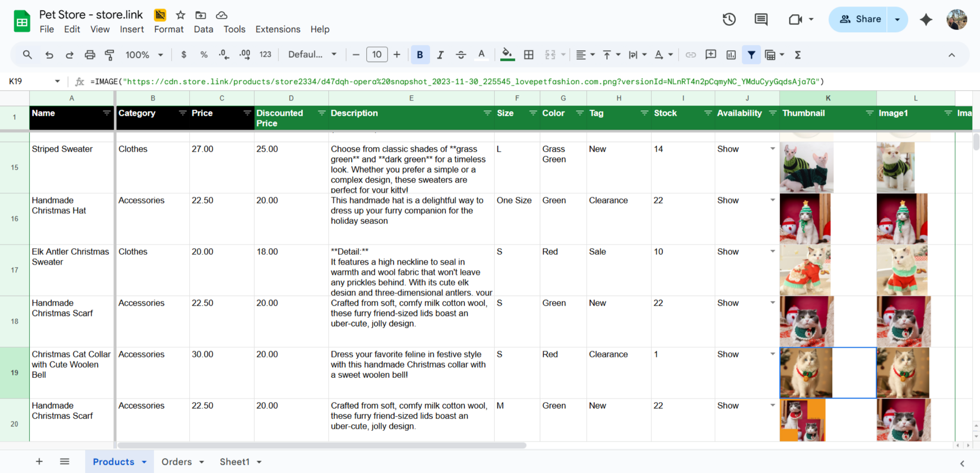The height and width of the screenshot is (473, 980).
Task: Click the insert chart icon
Action: click(x=731, y=55)
